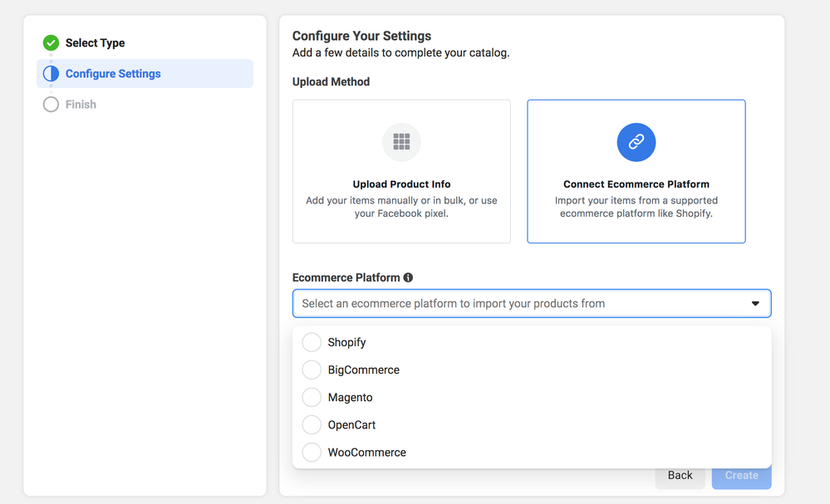
Task: Select the Shopify radio button
Action: [x=312, y=342]
